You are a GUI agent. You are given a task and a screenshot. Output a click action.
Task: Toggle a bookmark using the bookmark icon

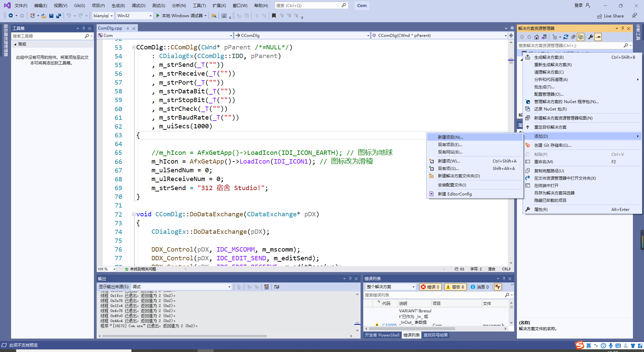pos(274,15)
